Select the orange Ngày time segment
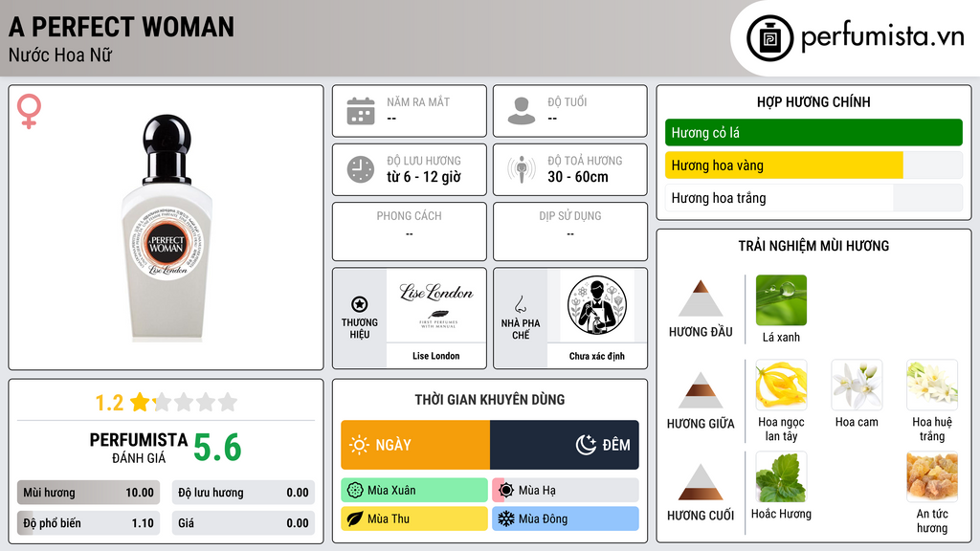980x551 pixels. [415, 445]
